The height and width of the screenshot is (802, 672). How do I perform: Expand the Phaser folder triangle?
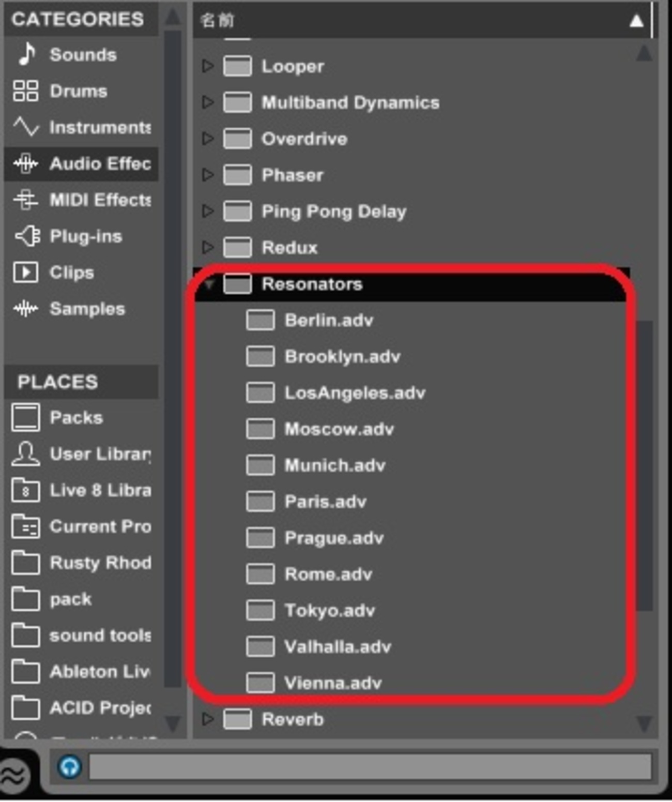(208, 175)
